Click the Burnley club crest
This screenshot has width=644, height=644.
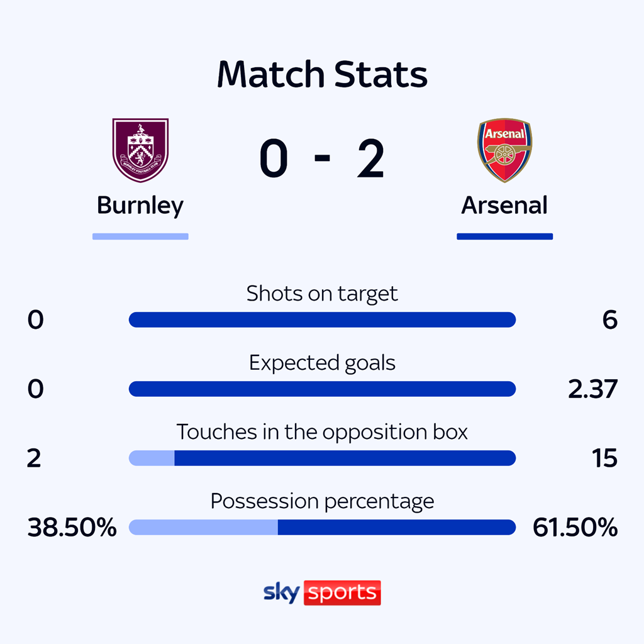click(140, 150)
